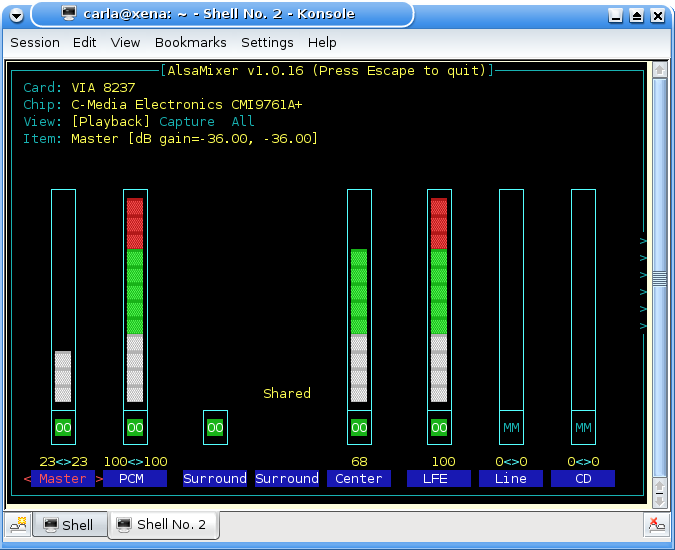Open the Session menu

coord(35,43)
